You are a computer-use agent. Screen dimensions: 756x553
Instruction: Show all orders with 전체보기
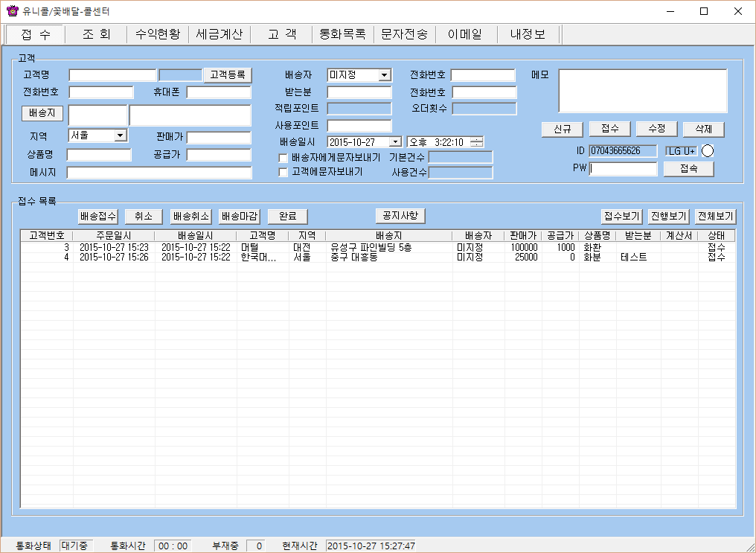[715, 217]
